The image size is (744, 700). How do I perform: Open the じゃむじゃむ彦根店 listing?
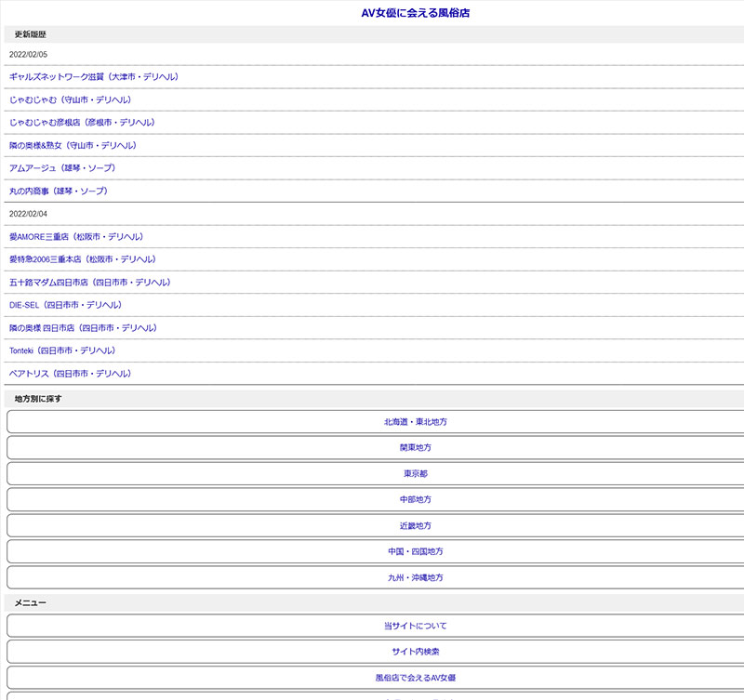(82, 123)
